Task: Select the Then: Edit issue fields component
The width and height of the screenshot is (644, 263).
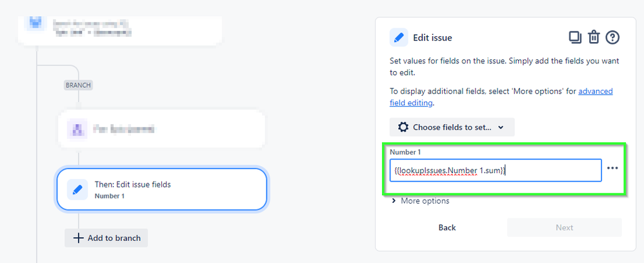Action: point(161,189)
